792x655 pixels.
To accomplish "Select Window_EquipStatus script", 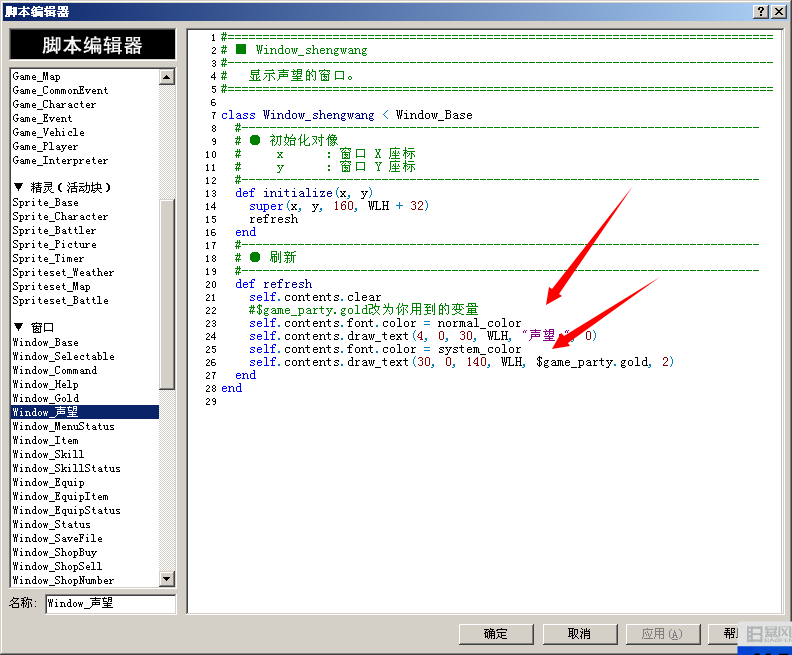I will (67, 511).
